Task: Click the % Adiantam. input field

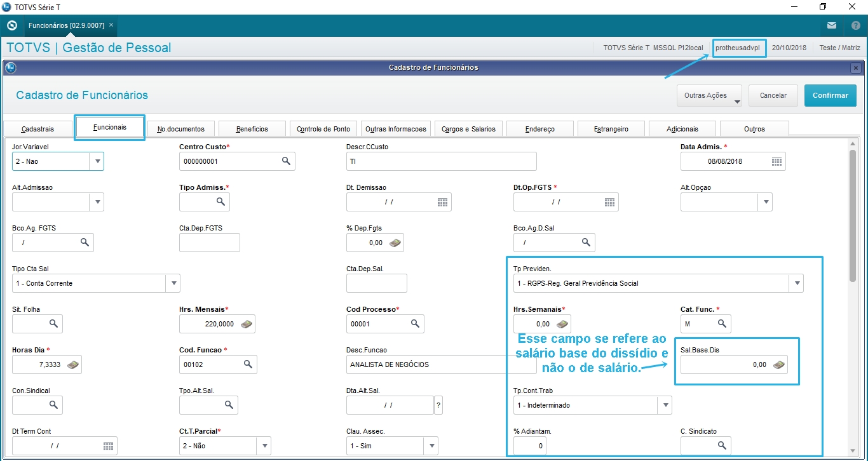Action: point(529,446)
